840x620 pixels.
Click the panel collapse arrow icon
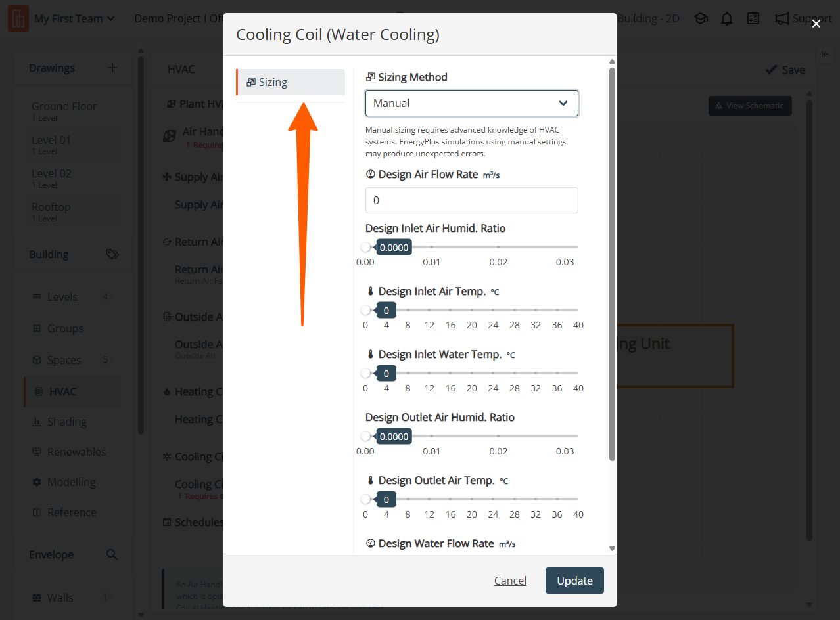point(826,54)
